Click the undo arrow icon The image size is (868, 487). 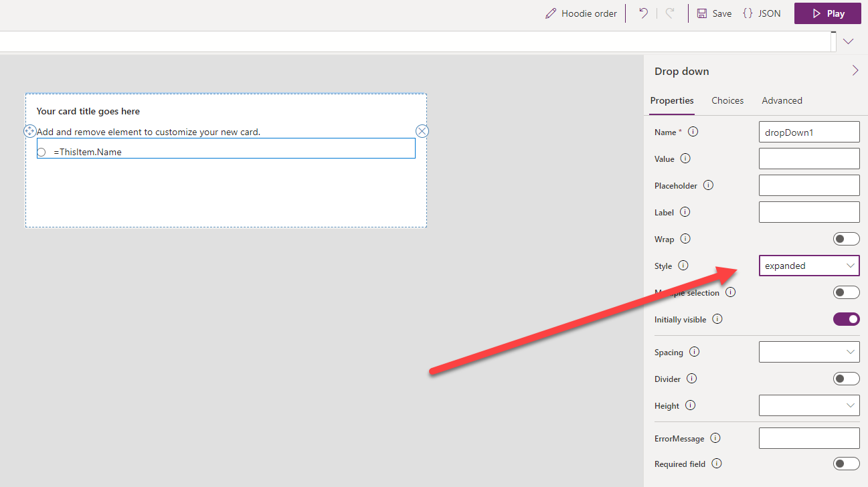[643, 13]
